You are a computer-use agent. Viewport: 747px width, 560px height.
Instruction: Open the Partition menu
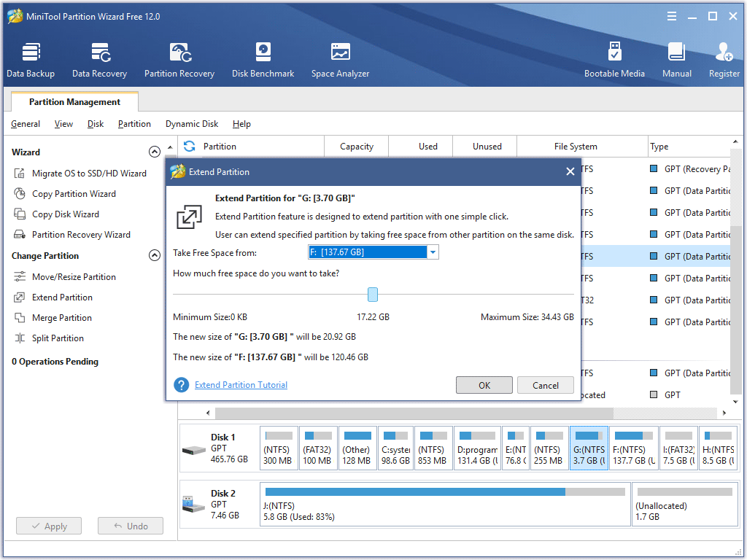(x=134, y=124)
